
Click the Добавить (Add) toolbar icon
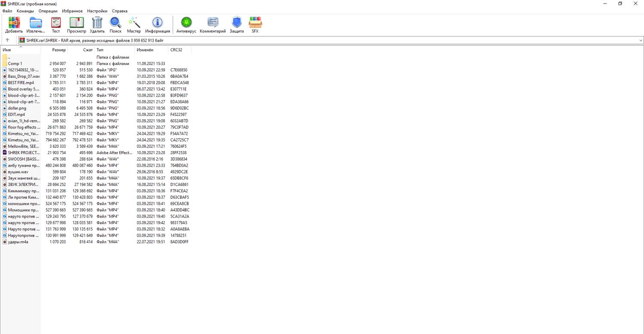(x=14, y=22)
